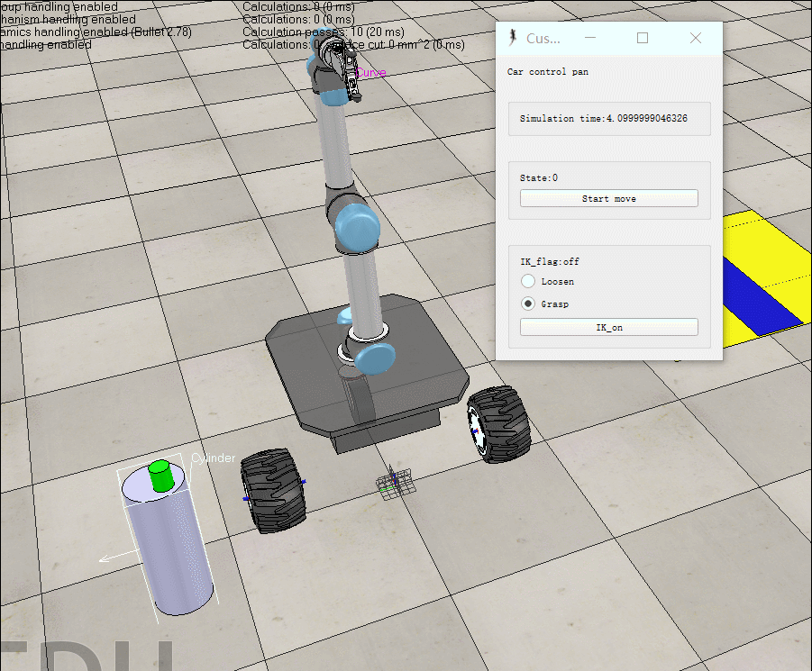
Task: Click the IK_on button
Action: 608,328
